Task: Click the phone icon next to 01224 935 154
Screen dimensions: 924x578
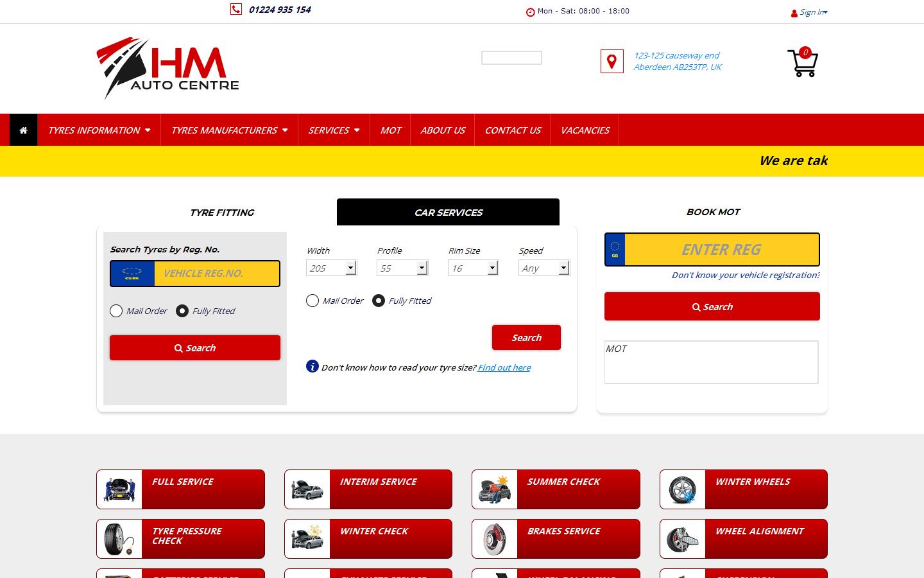Action: (x=235, y=9)
